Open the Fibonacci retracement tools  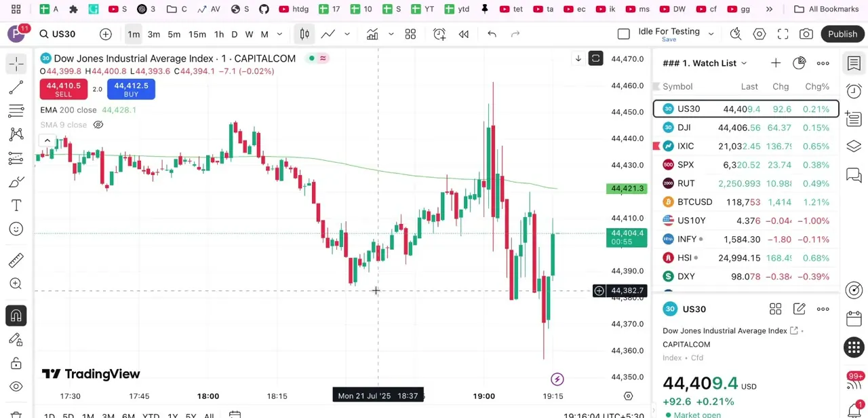(x=16, y=111)
